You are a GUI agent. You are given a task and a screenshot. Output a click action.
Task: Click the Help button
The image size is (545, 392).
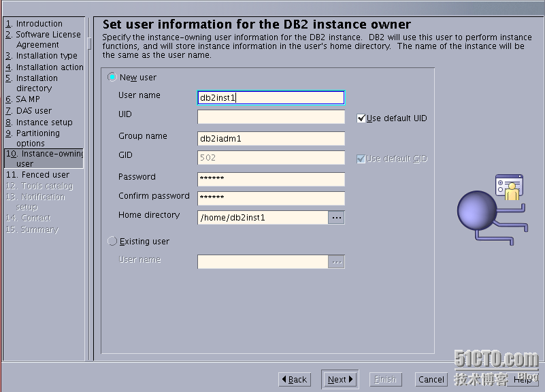[x=523, y=380]
